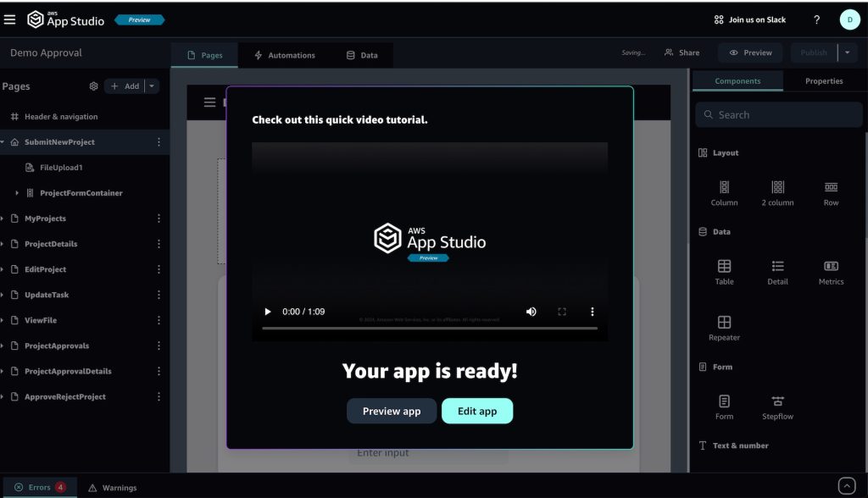Expand the ProjectFormContainer tree node
The height and width of the screenshot is (498, 868).
pyautogui.click(x=17, y=193)
